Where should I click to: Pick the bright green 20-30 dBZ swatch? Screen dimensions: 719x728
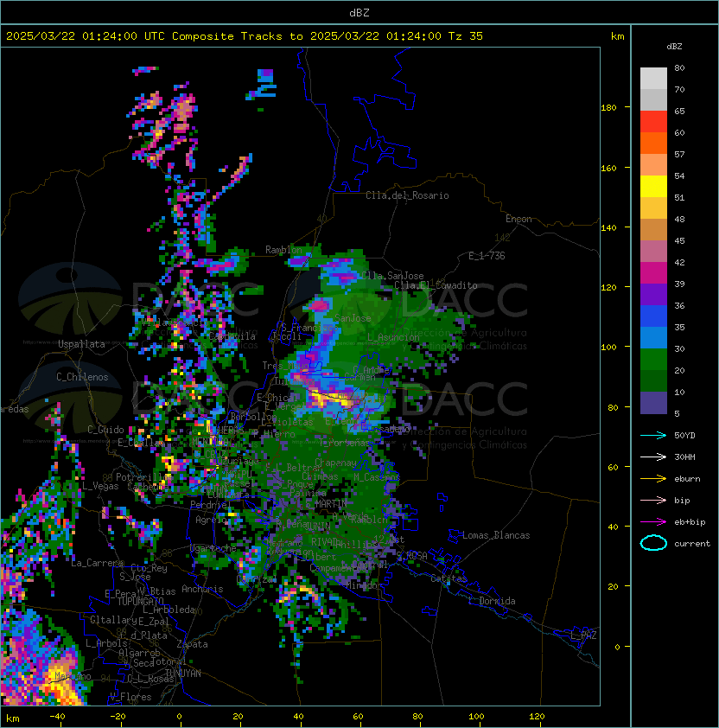pyautogui.click(x=653, y=360)
